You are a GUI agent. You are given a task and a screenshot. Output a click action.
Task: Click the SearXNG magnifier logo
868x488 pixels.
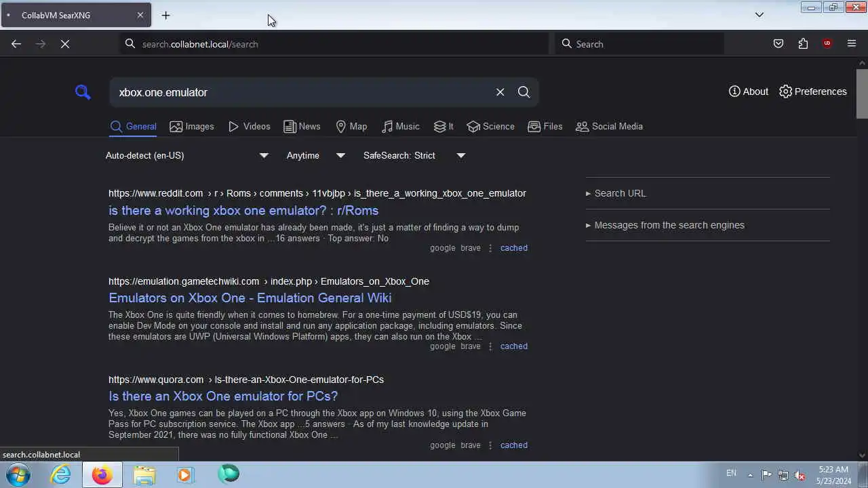click(x=83, y=92)
